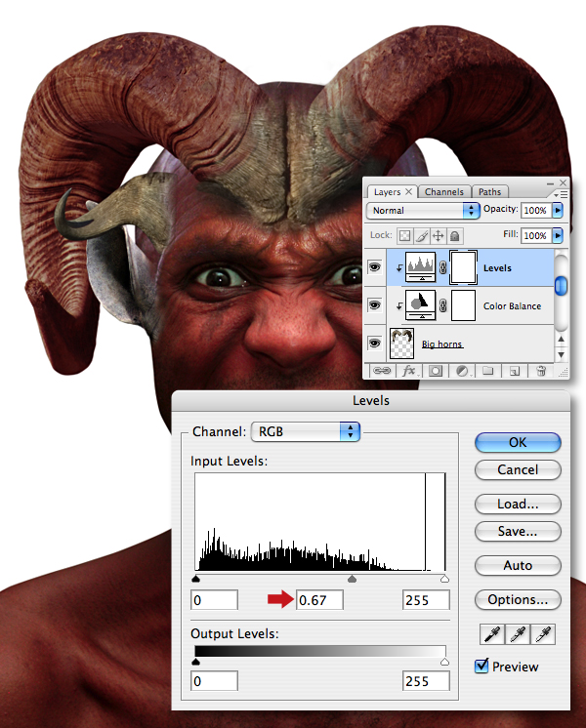
Task: Open the Channel RGB dropdown
Action: pyautogui.click(x=306, y=431)
